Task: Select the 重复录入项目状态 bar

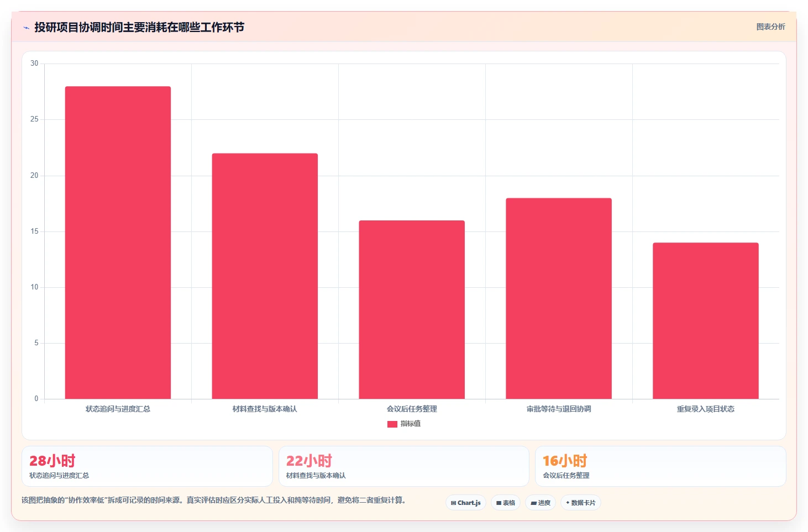Action: pos(706,321)
